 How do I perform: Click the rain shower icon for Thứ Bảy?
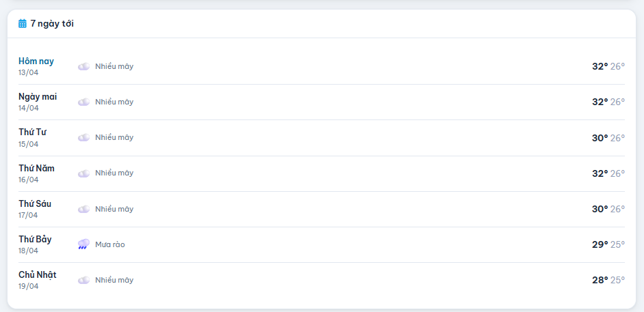[x=83, y=244]
